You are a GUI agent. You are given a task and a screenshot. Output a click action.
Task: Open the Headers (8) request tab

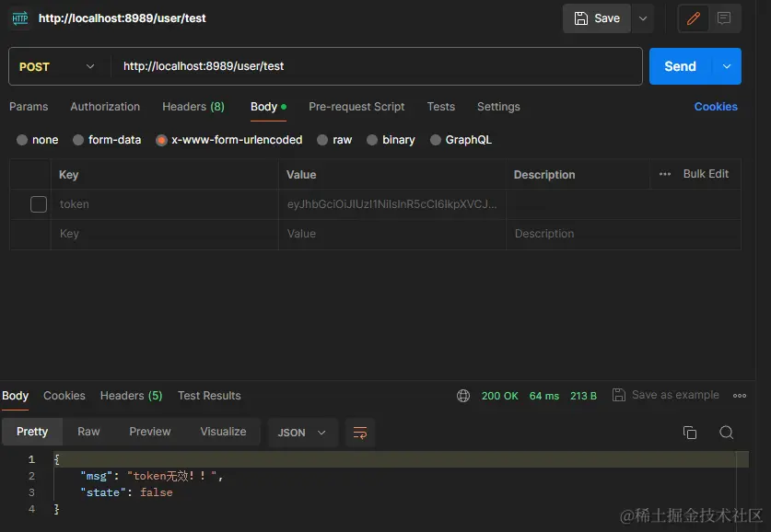(193, 107)
